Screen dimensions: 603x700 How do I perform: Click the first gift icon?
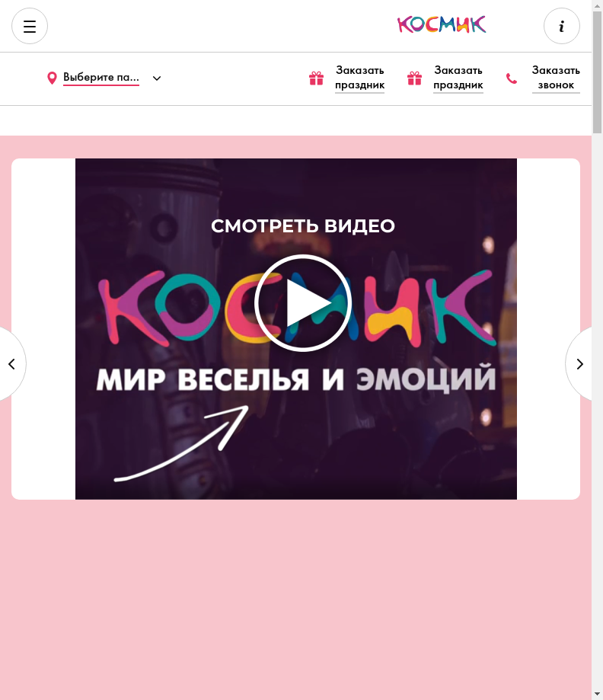[x=316, y=78]
